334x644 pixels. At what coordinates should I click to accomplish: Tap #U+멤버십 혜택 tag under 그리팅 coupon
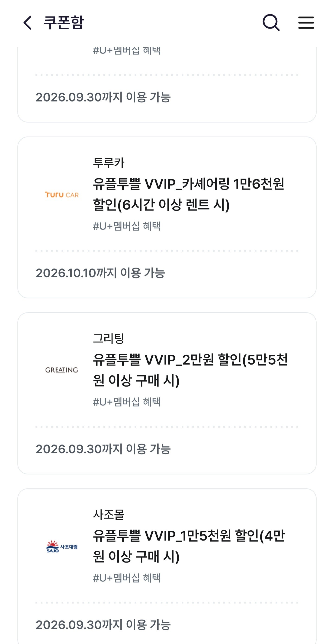pyautogui.click(x=127, y=402)
